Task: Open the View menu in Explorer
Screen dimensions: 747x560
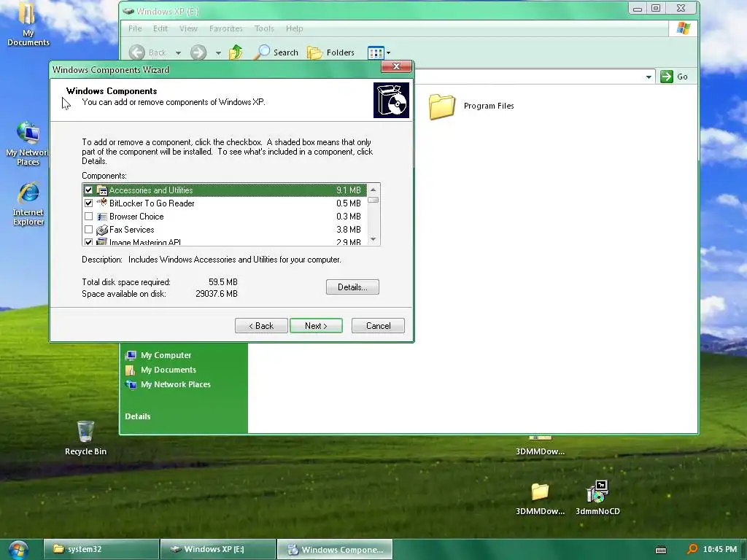Action: (x=189, y=28)
